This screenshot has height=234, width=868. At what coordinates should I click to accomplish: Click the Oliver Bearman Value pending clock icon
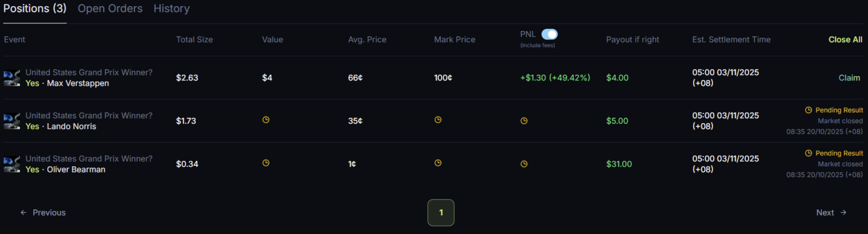pos(266,163)
